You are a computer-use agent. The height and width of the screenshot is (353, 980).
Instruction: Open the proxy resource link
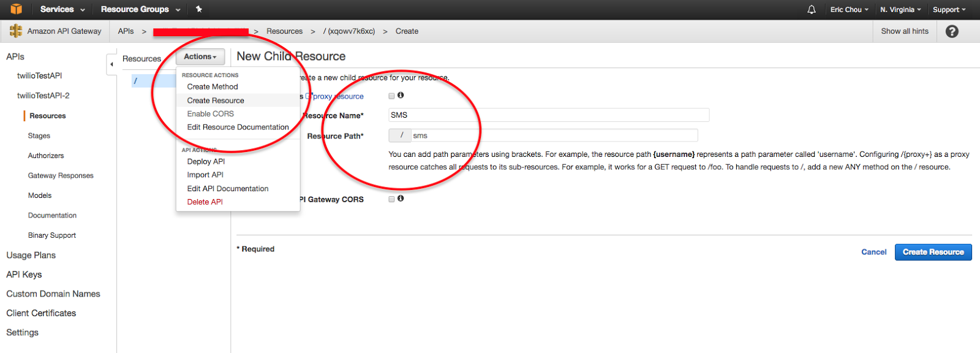[x=338, y=96]
